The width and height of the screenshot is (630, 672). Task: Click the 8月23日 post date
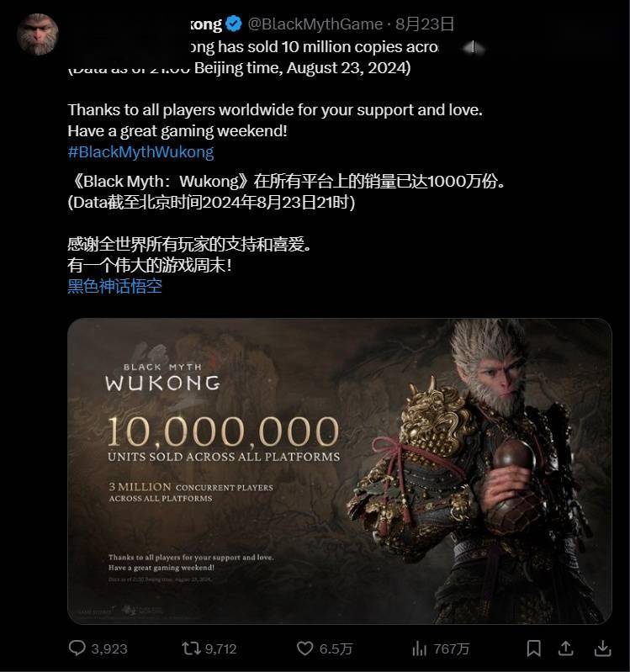click(x=424, y=24)
